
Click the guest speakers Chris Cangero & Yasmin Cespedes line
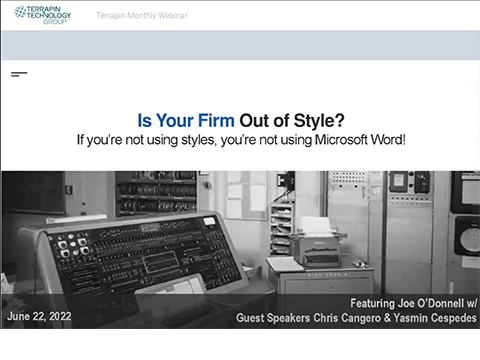(x=356, y=318)
